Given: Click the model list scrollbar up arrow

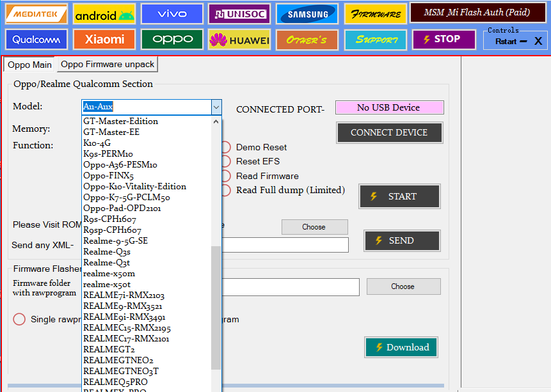Looking at the screenshot, I should tap(216, 122).
